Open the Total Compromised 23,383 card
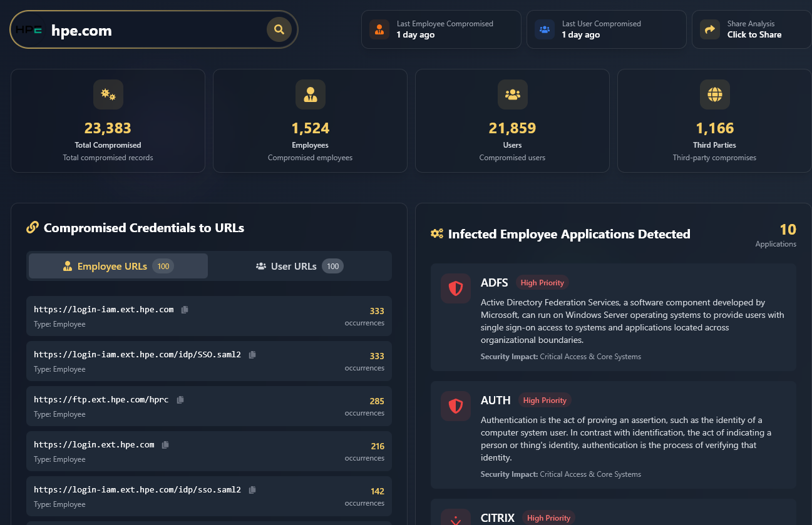This screenshot has width=812, height=525. [108, 121]
